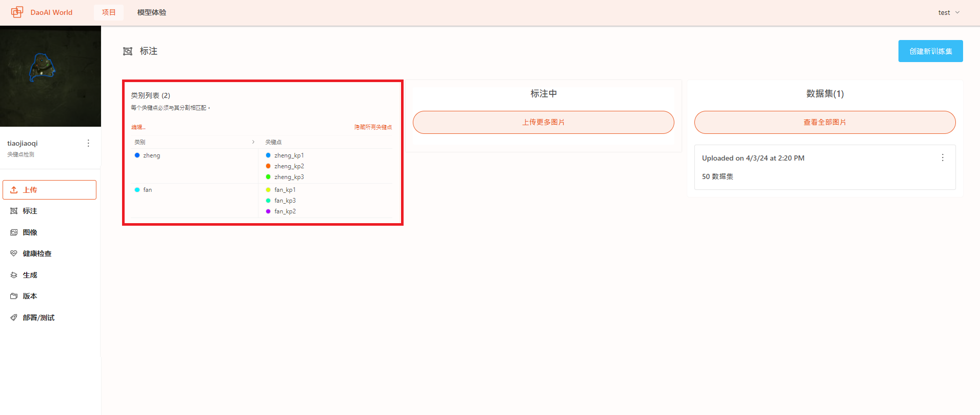The image size is (980, 415).
Task: Open the three-dot menu on the Uploaded dataset card
Action: tap(943, 157)
